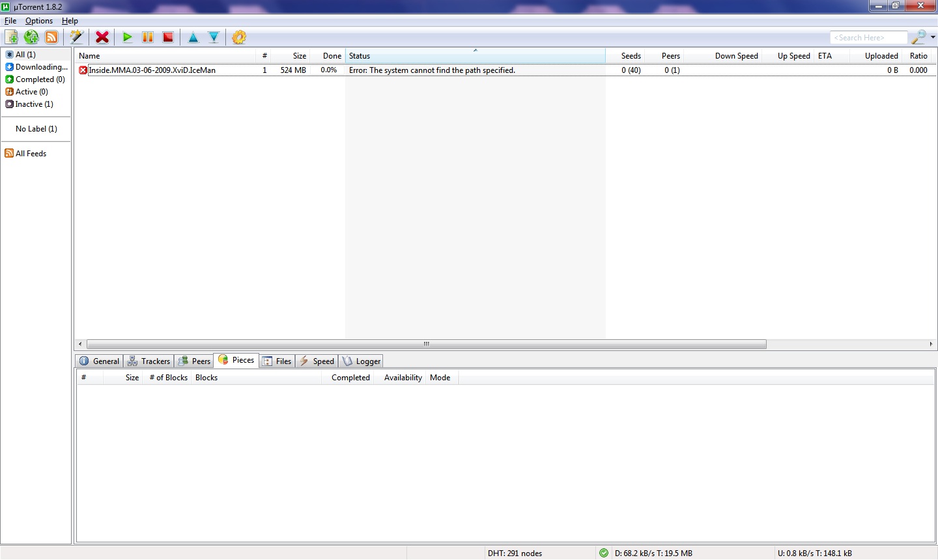The image size is (938, 560).
Task: Switch to the Logger tab
Action: [x=362, y=361]
